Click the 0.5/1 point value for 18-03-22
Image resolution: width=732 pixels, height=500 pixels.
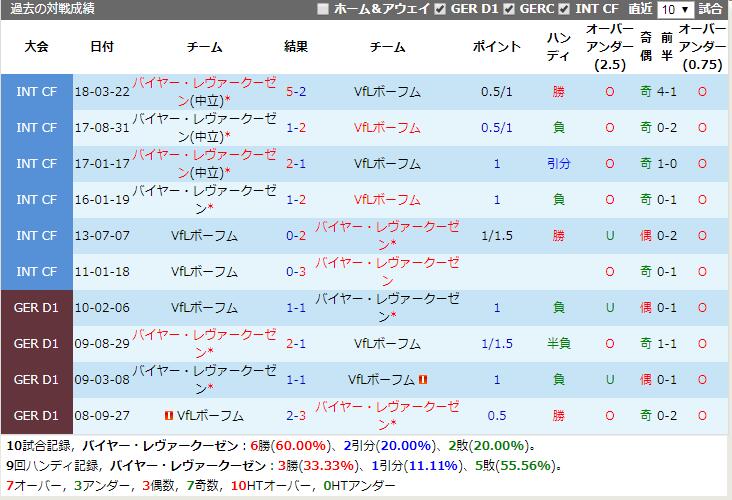[x=497, y=92]
